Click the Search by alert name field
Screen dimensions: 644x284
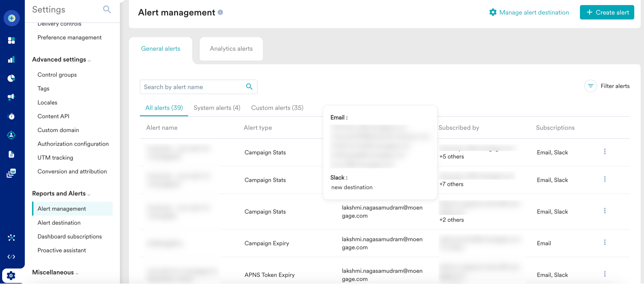(x=192, y=87)
